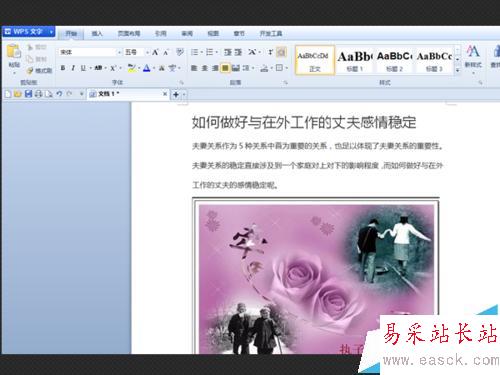
Task: Open the 页面布局 ribbon tab
Action: [x=129, y=34]
